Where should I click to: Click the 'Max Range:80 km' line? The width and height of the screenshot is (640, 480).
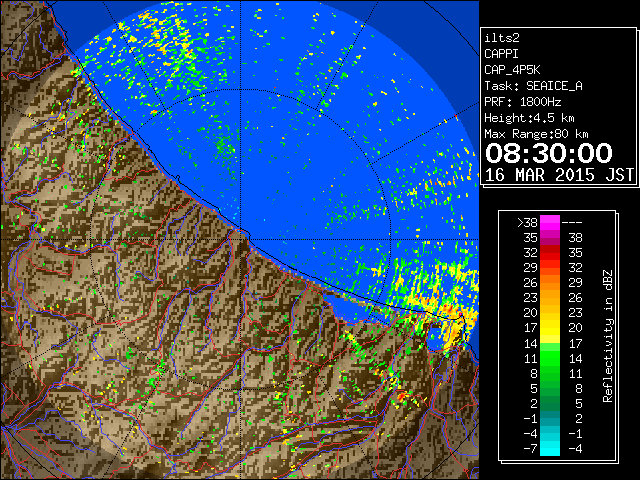tap(536, 134)
